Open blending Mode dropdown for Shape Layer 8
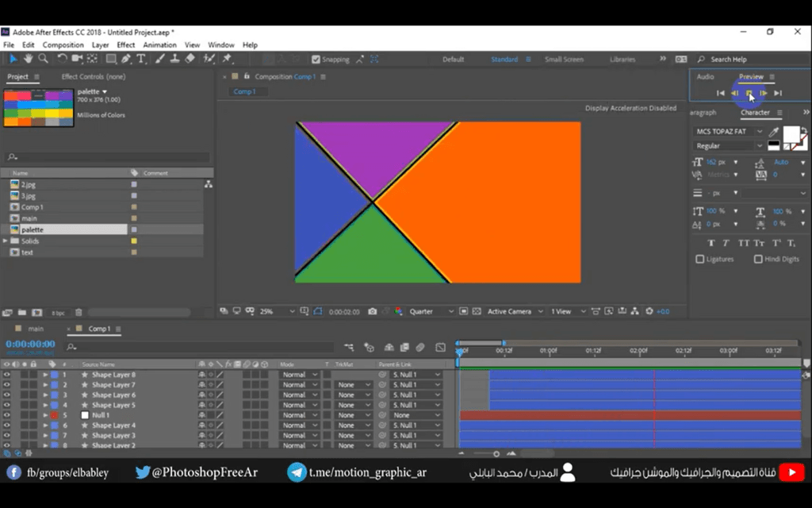The image size is (812, 508). [299, 375]
